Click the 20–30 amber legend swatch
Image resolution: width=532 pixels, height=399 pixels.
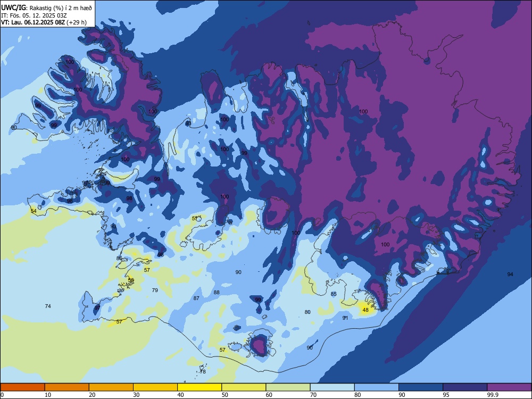[111, 387]
